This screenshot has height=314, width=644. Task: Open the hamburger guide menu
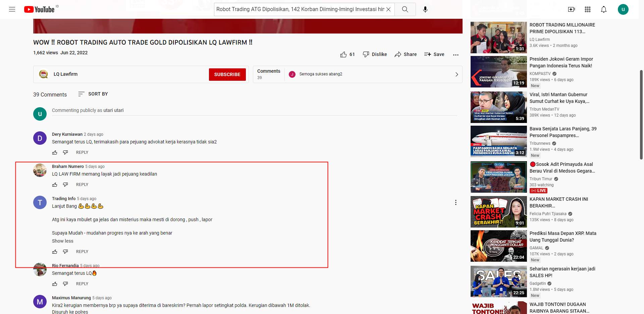coord(12,9)
